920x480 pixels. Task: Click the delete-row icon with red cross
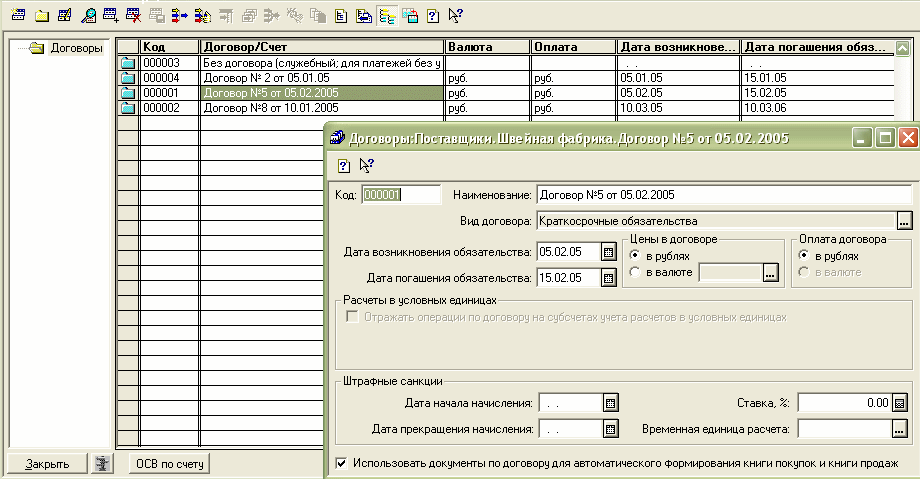pos(133,16)
